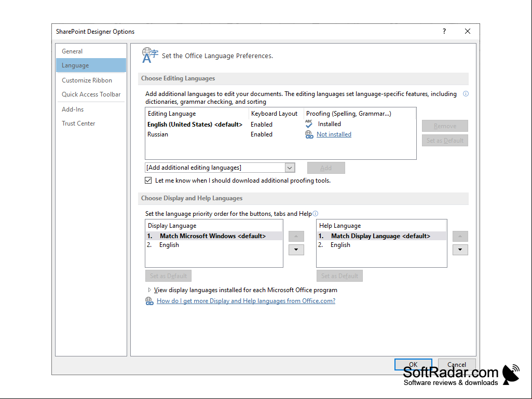This screenshot has width=532, height=399.
Task: Click the Proofing (Spelling, Grammar...) column header
Action: point(360,114)
